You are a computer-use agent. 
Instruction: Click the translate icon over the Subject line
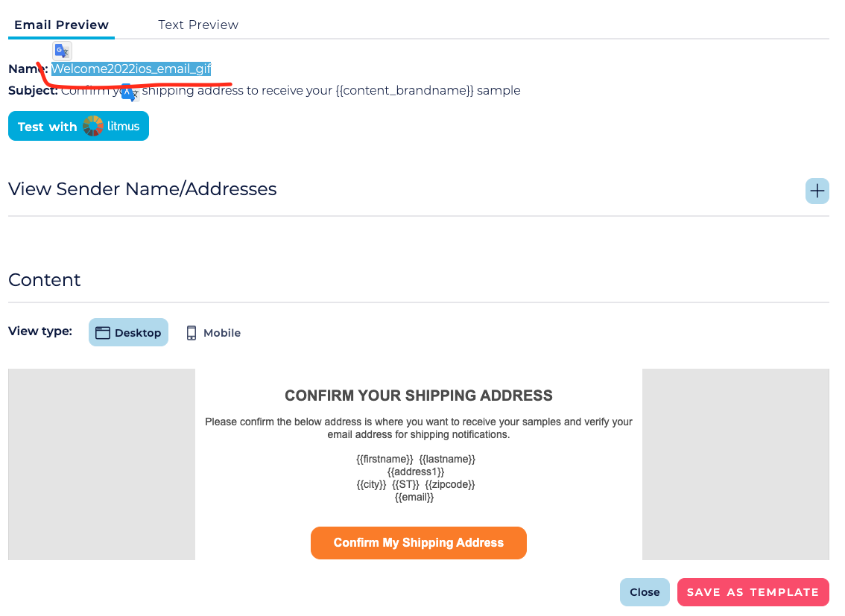[x=129, y=94]
